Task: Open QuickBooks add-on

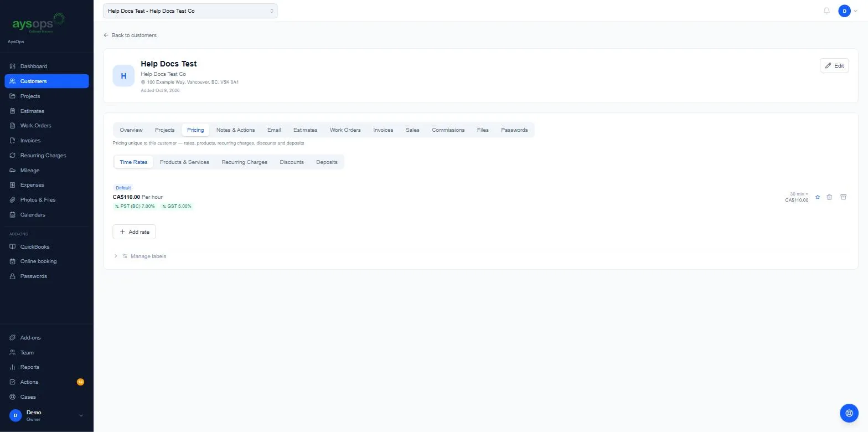Action: point(46,247)
